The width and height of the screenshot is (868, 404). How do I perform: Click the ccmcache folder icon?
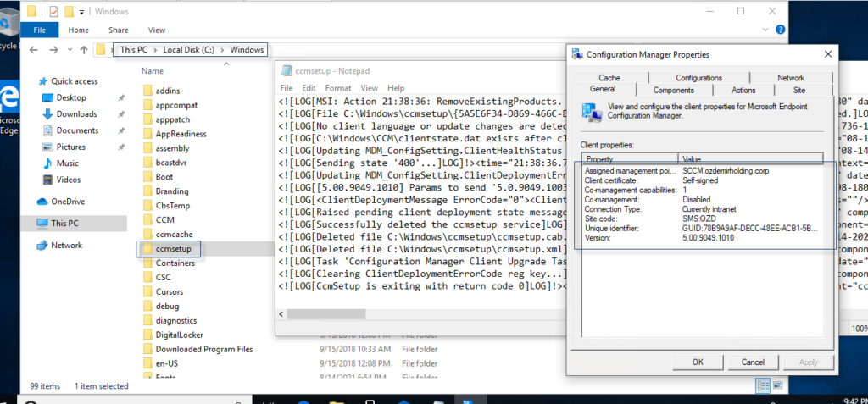point(147,234)
